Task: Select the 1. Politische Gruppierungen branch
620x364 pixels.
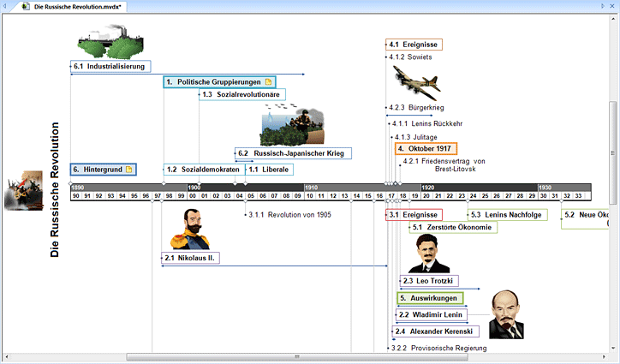Action: coord(219,82)
